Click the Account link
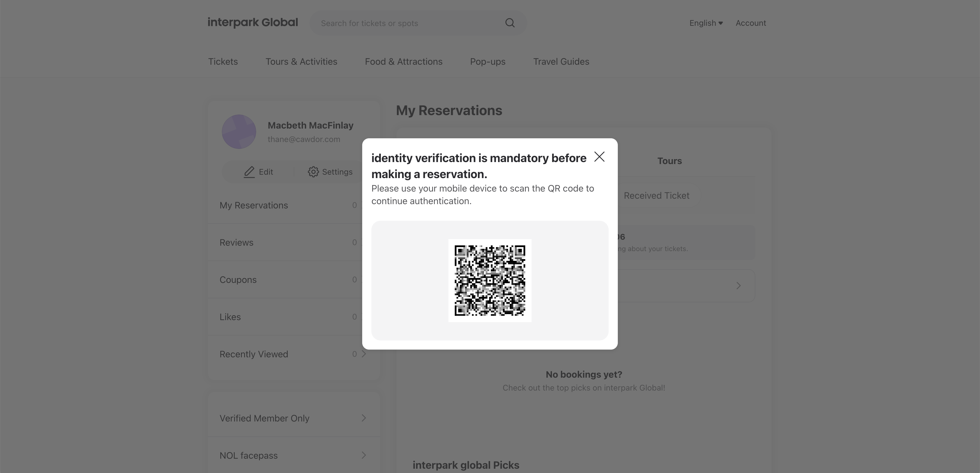Screen dimensions: 980x473 pos(750,23)
